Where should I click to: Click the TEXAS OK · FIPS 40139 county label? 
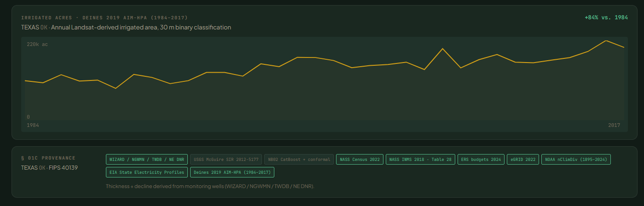pyautogui.click(x=49, y=167)
